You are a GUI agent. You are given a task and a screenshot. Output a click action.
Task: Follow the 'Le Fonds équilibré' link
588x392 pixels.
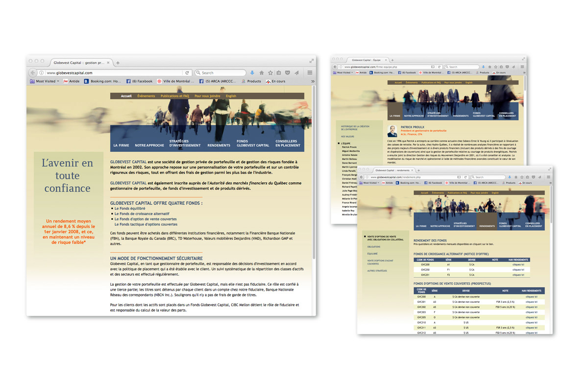tap(130, 209)
